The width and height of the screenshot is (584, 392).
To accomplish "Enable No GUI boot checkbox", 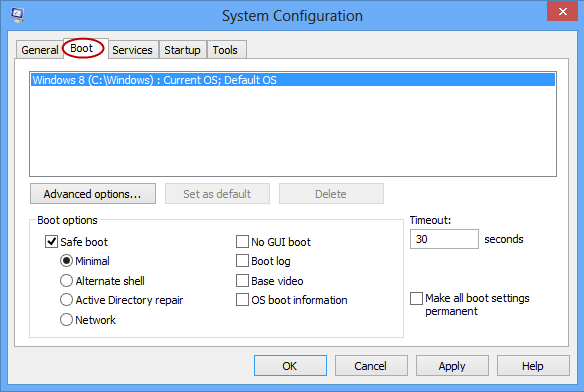I will pyautogui.click(x=242, y=241).
